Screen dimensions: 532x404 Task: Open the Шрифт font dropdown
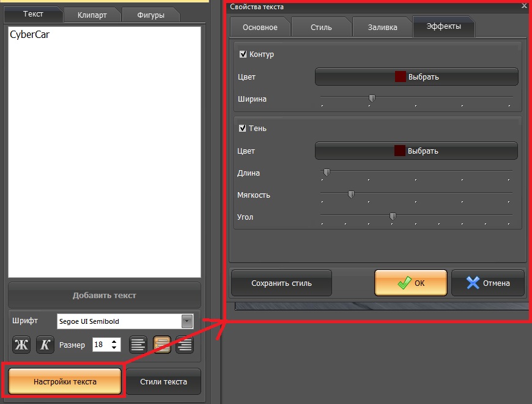click(x=187, y=321)
